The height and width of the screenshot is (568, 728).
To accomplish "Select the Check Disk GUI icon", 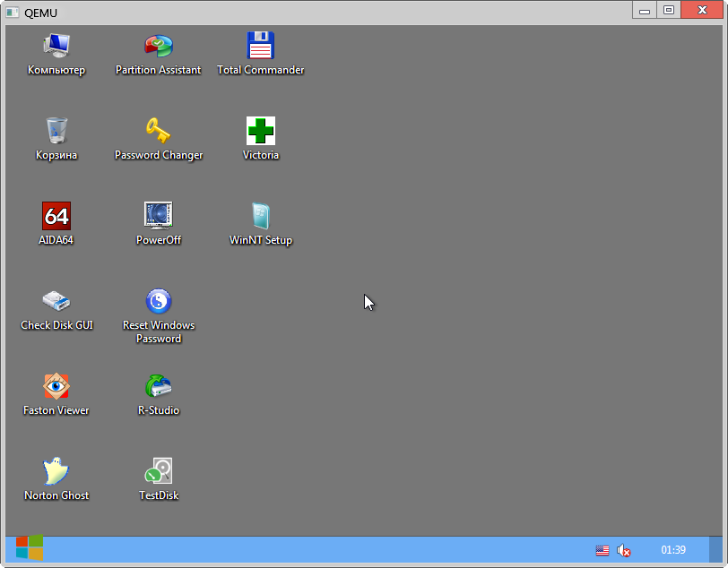I will click(x=56, y=301).
